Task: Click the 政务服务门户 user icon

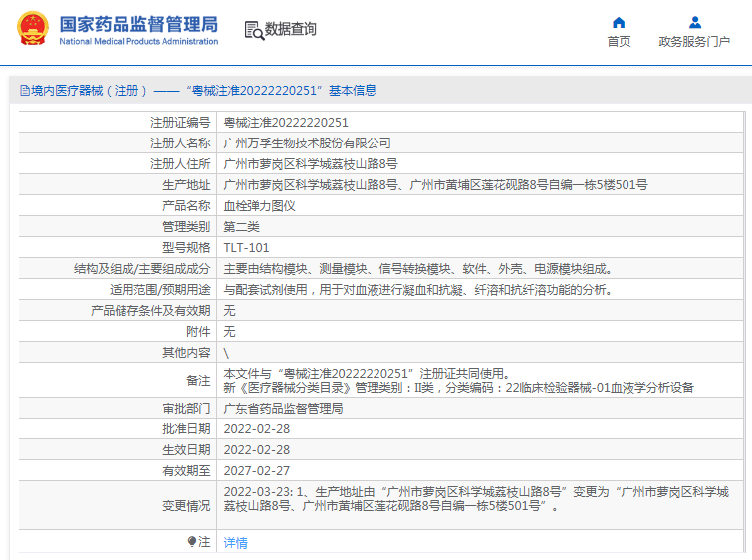Action: 695,23
